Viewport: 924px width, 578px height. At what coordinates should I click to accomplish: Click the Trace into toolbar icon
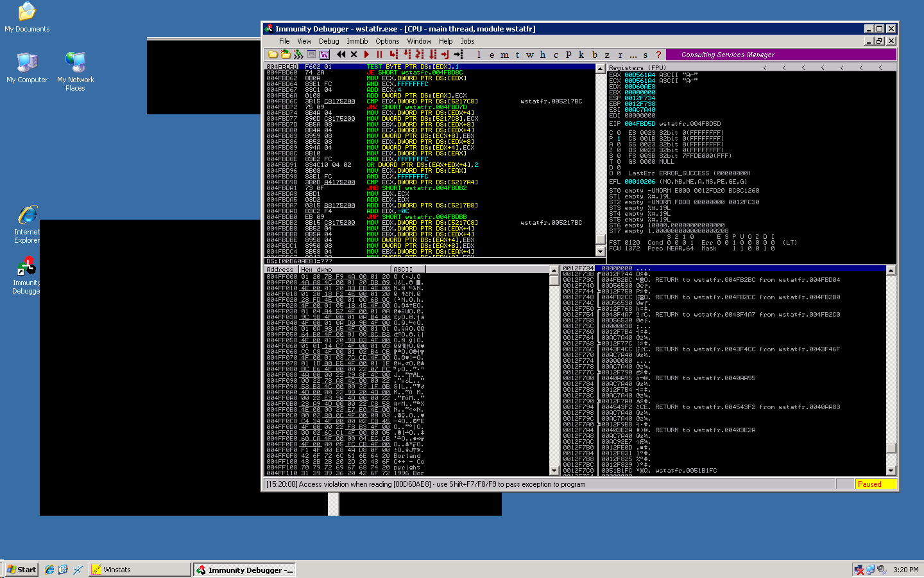(420, 55)
